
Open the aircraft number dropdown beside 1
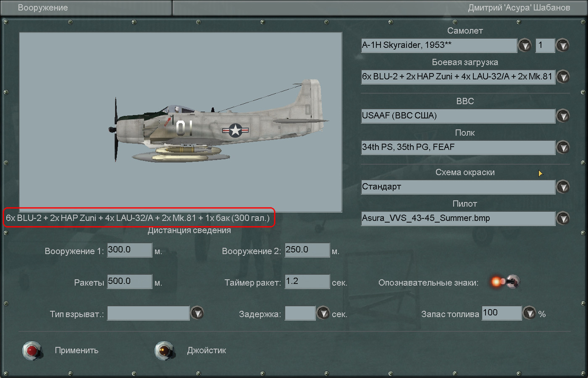point(562,45)
